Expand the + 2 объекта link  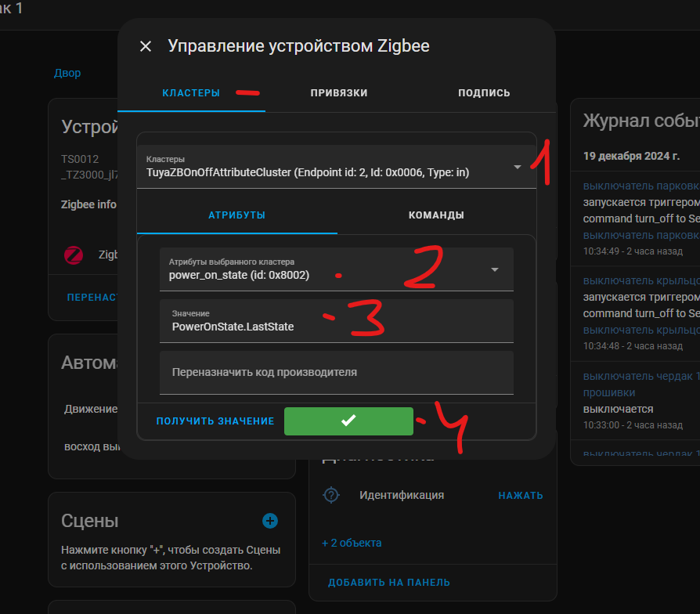tap(352, 543)
